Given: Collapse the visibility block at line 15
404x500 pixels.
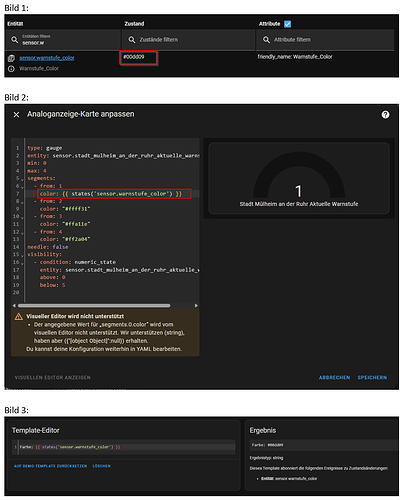Looking at the screenshot, I should tap(22, 256).
